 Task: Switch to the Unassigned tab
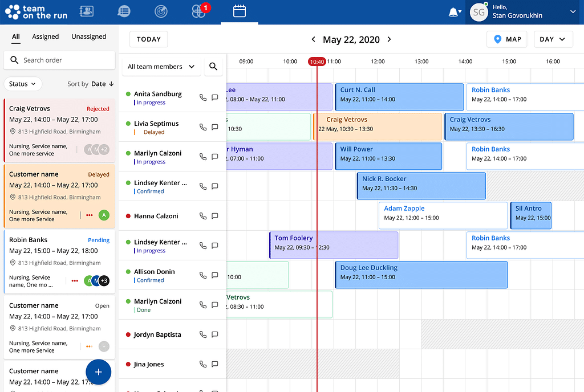click(x=88, y=36)
